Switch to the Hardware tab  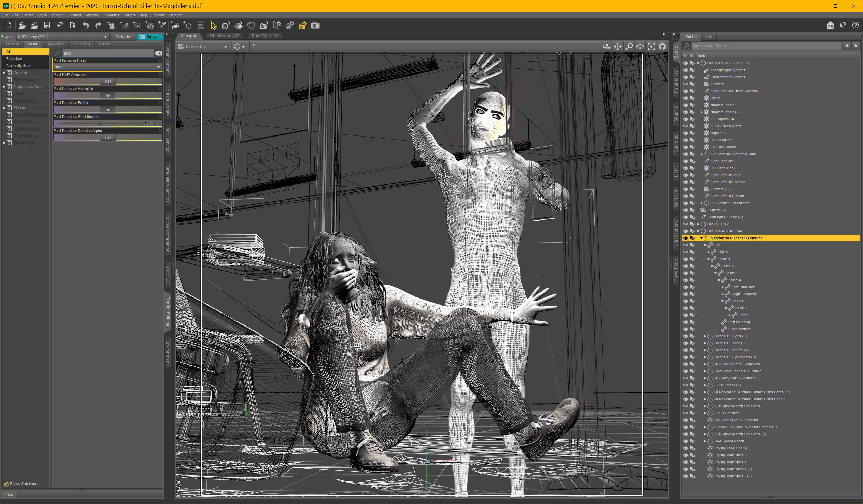pyautogui.click(x=55, y=44)
